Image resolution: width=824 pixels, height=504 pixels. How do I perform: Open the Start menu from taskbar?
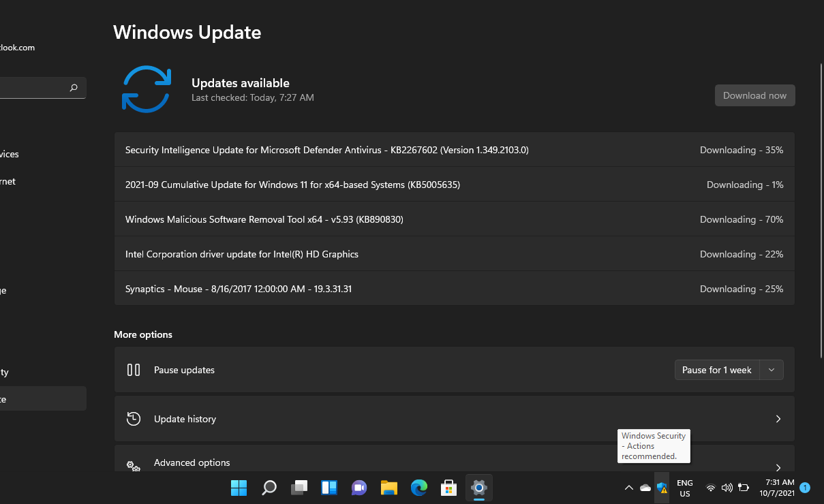[x=239, y=488]
